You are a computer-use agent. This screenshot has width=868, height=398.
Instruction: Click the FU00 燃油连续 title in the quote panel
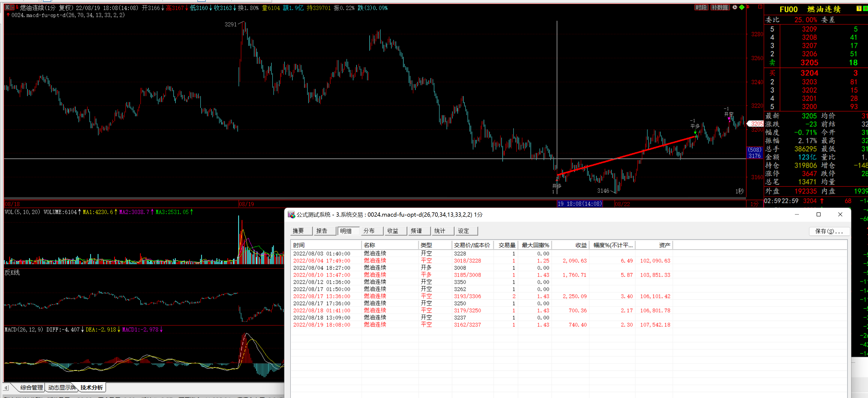810,9
